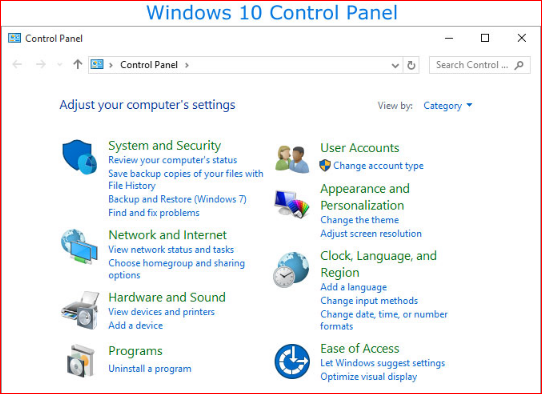Open the recent locations dropdown arrow
542x394 pixels.
click(x=59, y=64)
